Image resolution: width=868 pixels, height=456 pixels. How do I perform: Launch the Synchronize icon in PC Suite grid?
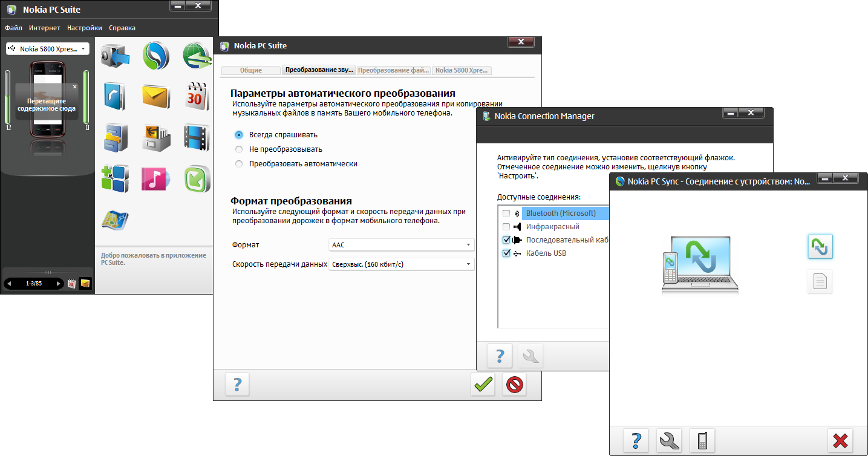[x=156, y=56]
